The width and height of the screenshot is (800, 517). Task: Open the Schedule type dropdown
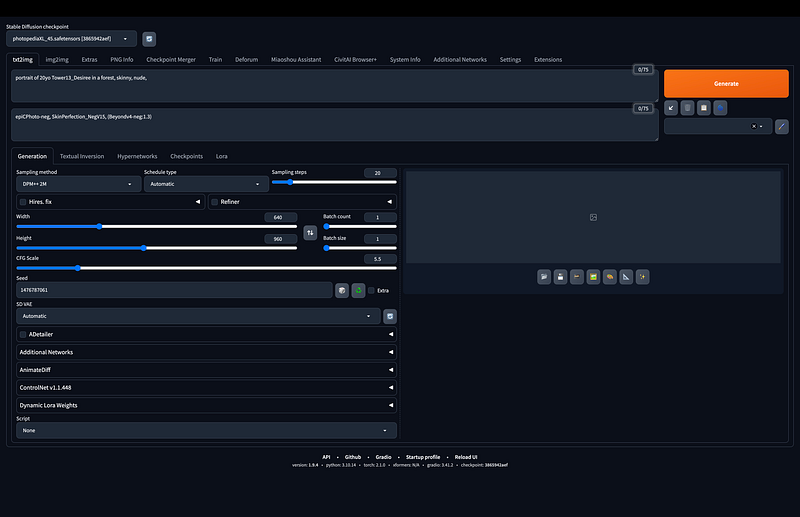click(x=206, y=184)
